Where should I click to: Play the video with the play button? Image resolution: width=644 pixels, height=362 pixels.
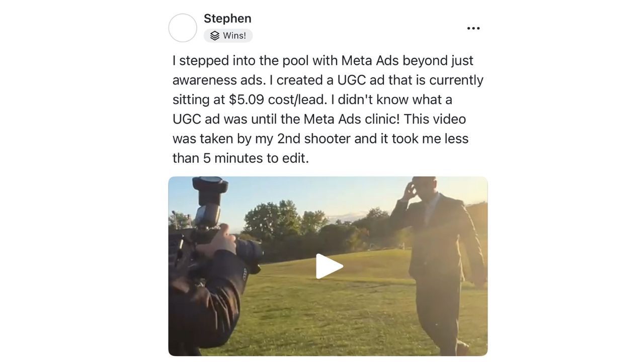[x=329, y=266]
